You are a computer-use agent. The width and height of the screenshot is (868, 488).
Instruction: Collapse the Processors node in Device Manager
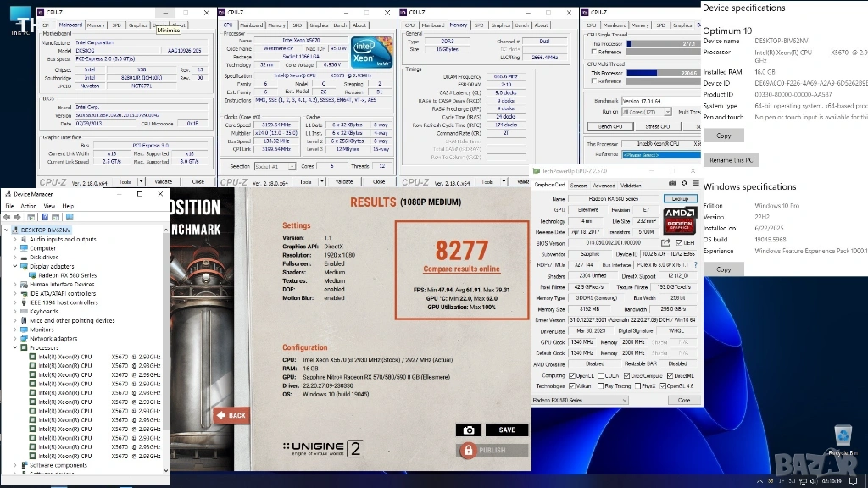click(14, 347)
